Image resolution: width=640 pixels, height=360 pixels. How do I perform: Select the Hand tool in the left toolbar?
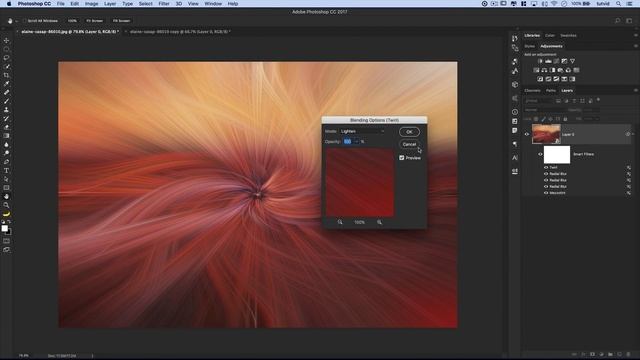7,196
